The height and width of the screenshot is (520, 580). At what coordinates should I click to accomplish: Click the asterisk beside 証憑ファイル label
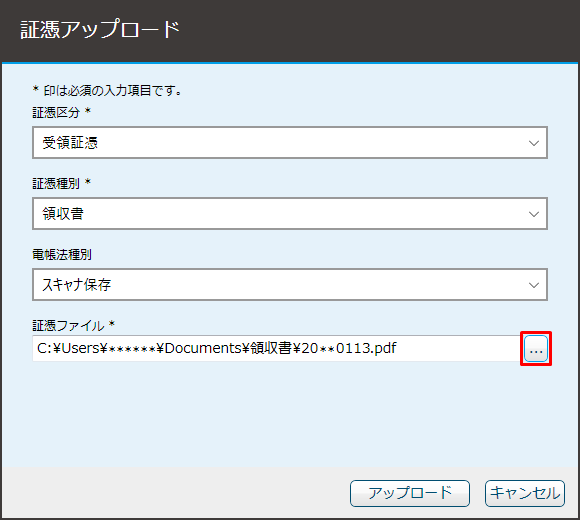112,324
